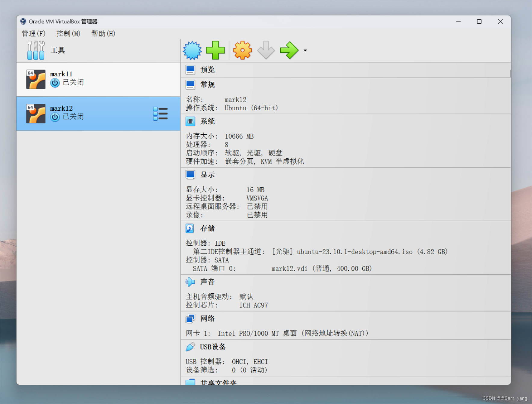This screenshot has height=404, width=532.
Task: Click the 常规 section monitor icon
Action: pos(190,85)
